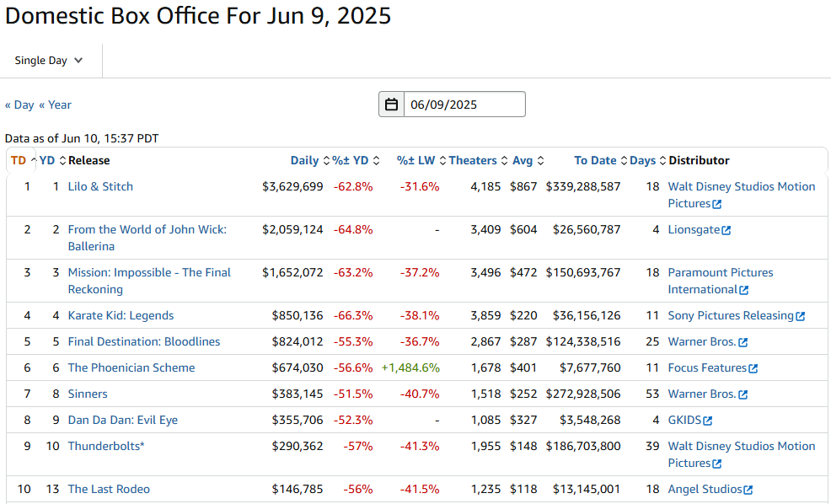The image size is (831, 504).
Task: Click external link icon after Paramount Pictures International
Action: click(x=743, y=291)
